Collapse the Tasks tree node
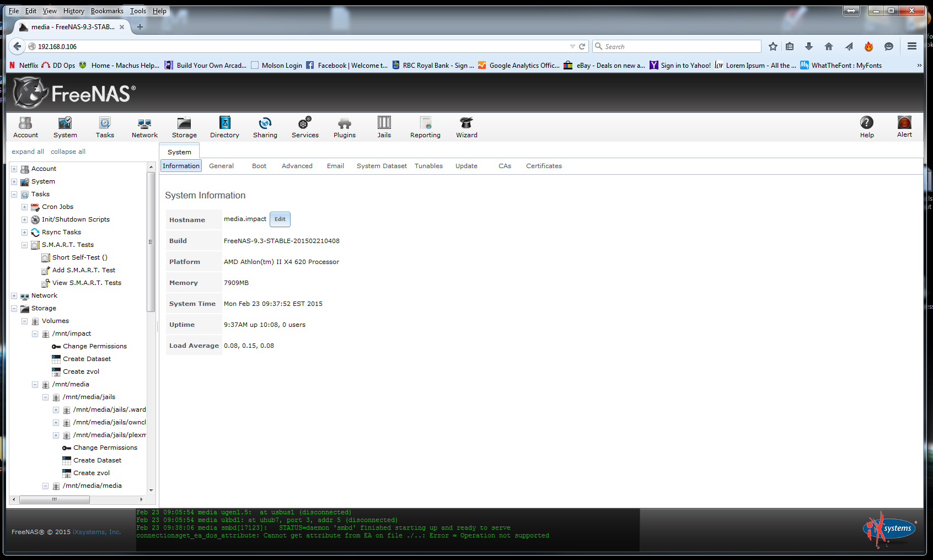Image resolution: width=933 pixels, height=560 pixels. pyautogui.click(x=14, y=194)
